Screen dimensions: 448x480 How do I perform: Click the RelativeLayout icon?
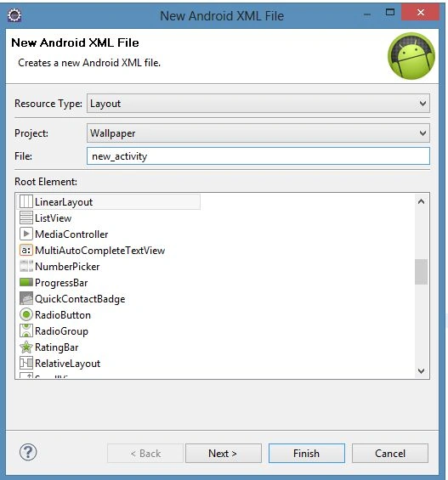pos(26,364)
